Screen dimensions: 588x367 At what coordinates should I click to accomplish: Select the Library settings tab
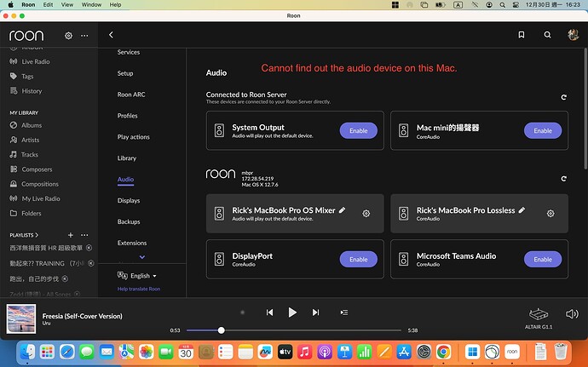click(x=127, y=158)
